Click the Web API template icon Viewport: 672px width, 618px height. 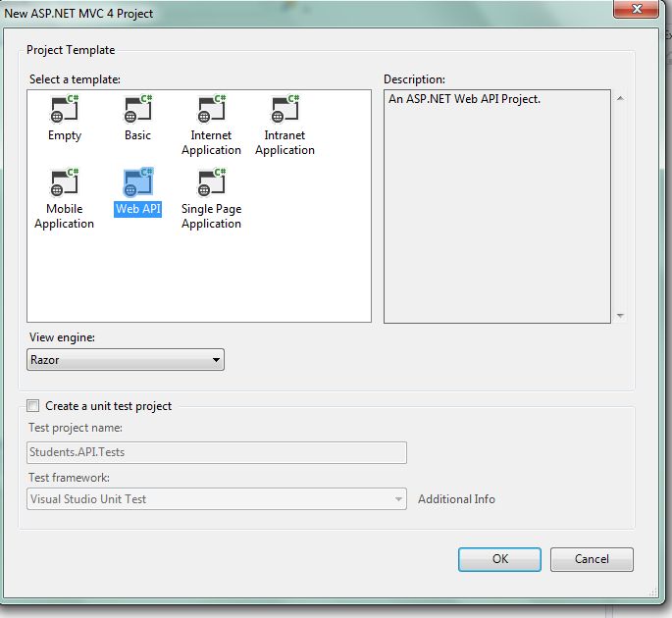[x=137, y=181]
